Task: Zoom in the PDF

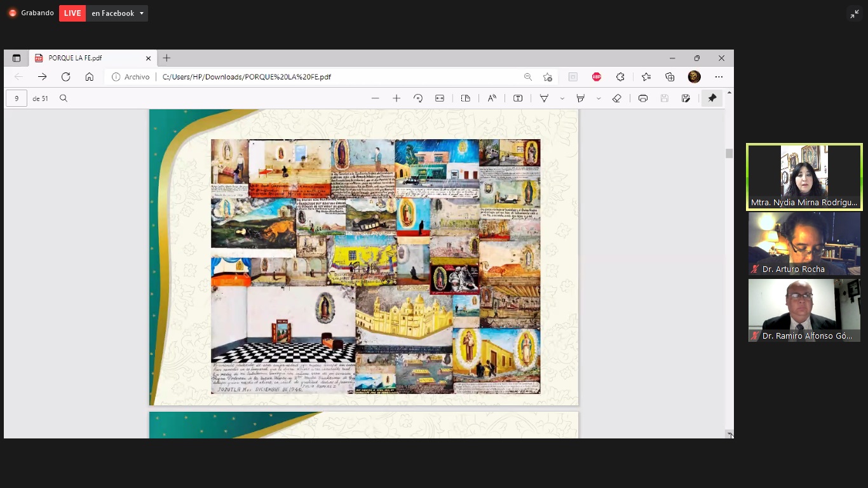Action: tap(397, 98)
